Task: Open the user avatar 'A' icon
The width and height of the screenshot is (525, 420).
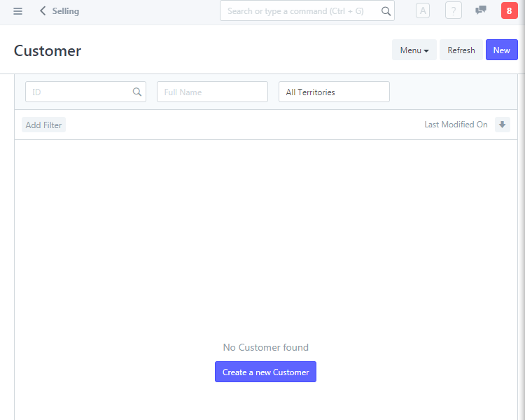Action: [x=423, y=10]
